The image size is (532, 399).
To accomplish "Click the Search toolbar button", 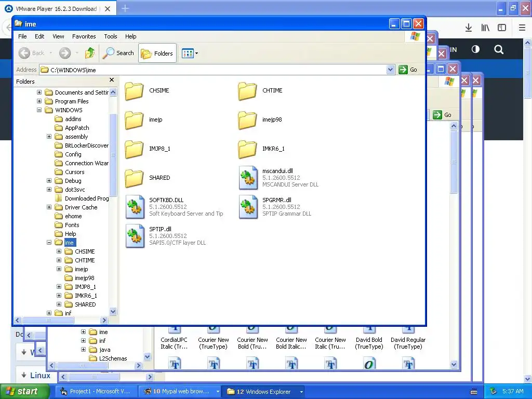I will (x=118, y=53).
